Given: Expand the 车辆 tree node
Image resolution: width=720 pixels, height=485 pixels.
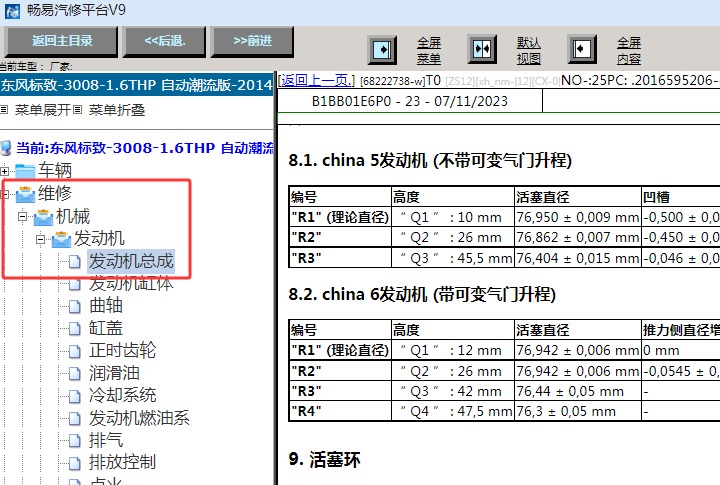Looking at the screenshot, I should click(5, 171).
